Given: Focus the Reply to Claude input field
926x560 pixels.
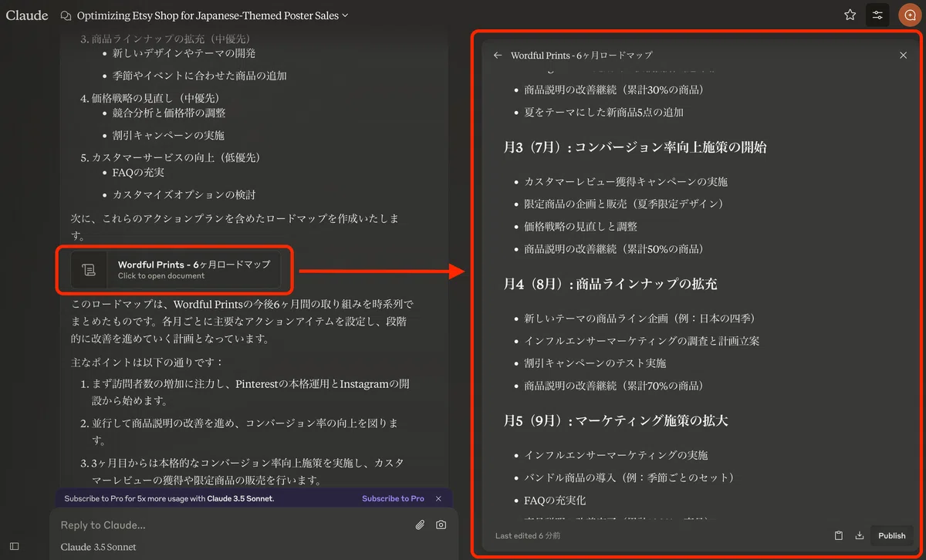Looking at the screenshot, I should [231, 525].
